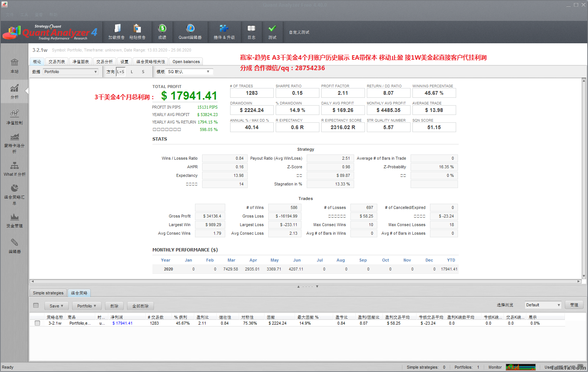Click the TOTAL PROFIT value $ 17941.41
This screenshot has height=372, width=588.
pyautogui.click(x=189, y=96)
